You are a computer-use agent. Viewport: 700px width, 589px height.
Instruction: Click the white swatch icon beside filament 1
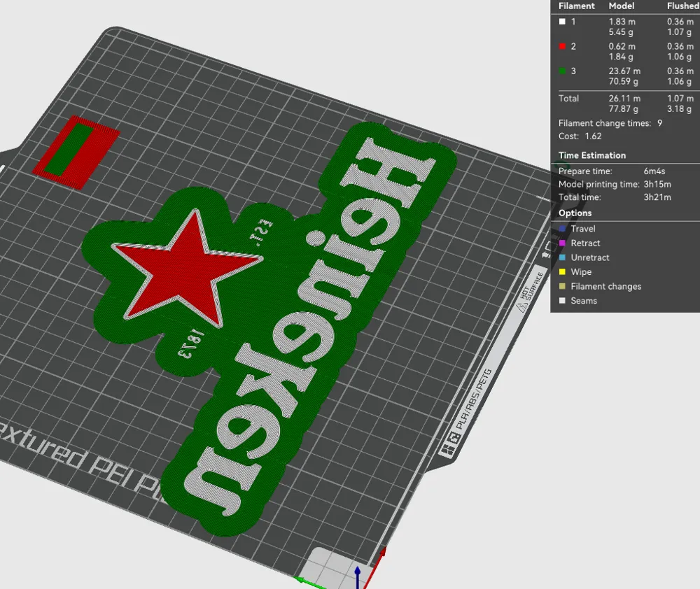pos(562,22)
